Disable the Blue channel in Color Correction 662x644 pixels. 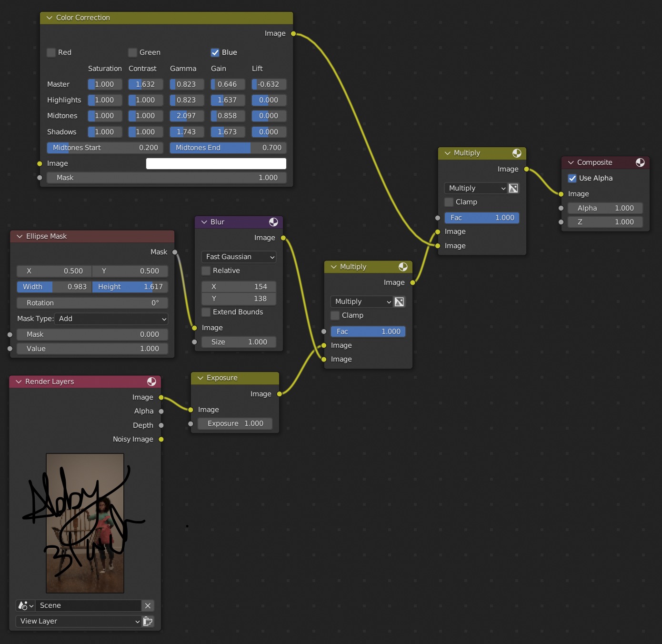coord(215,52)
